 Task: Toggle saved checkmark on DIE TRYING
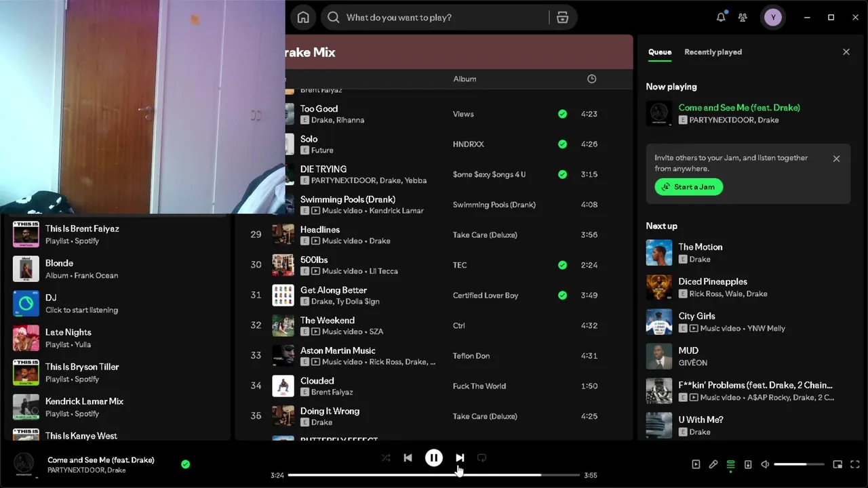pyautogui.click(x=562, y=174)
